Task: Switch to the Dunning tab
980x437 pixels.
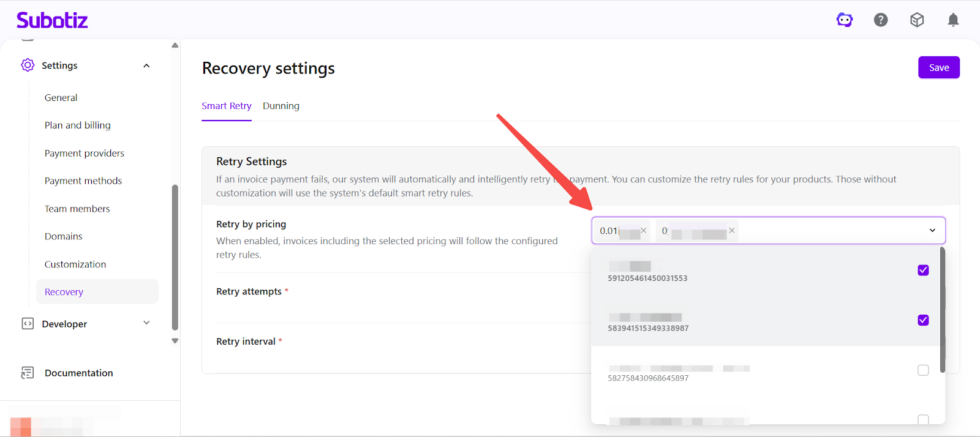Action: point(281,106)
